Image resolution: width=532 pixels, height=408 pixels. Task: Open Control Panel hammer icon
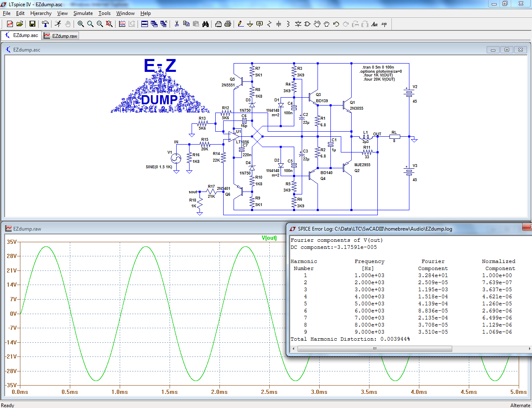point(45,24)
